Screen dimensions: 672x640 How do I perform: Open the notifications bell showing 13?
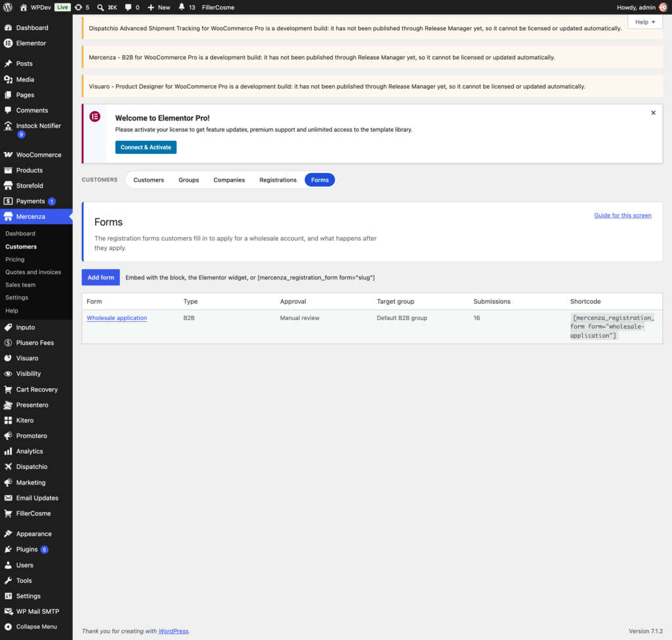[x=182, y=7]
